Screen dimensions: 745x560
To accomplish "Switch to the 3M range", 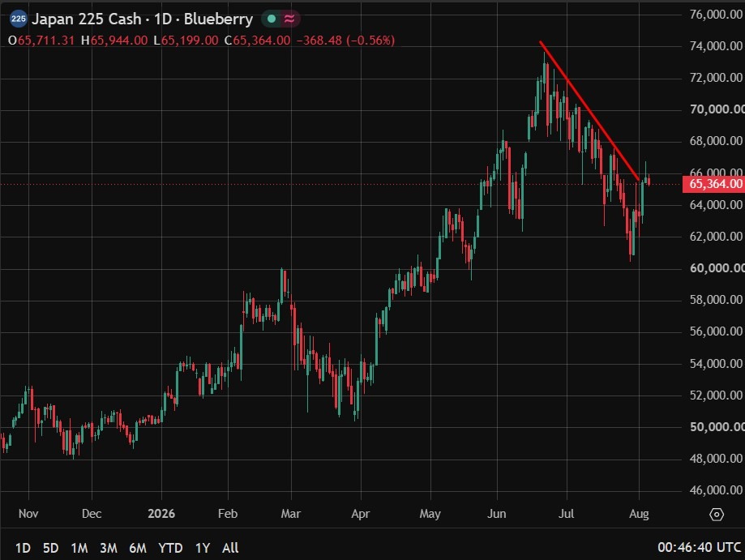I will click(109, 548).
